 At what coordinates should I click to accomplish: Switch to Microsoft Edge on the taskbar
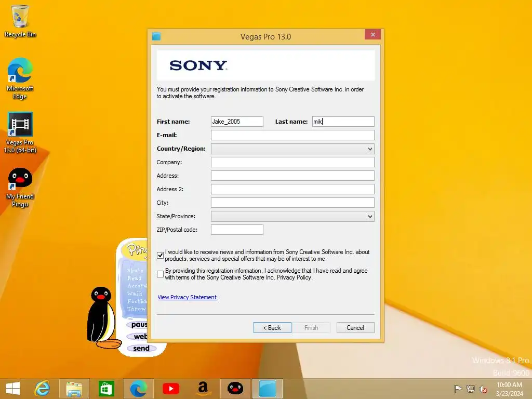[x=138, y=389]
